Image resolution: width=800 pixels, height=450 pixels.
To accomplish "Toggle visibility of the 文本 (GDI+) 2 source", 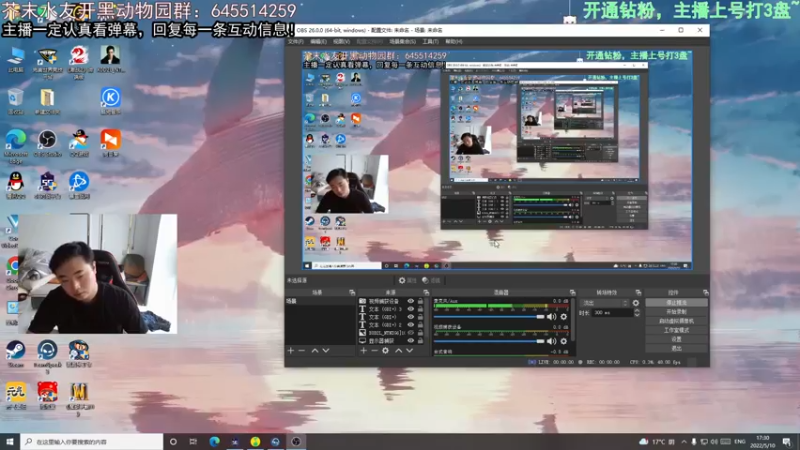I will tap(411, 324).
